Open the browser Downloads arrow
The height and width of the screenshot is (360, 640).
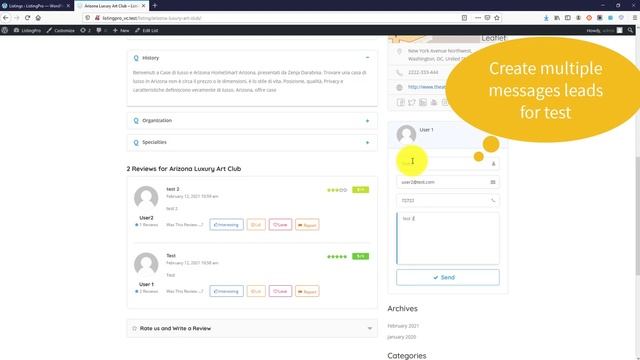[546, 18]
